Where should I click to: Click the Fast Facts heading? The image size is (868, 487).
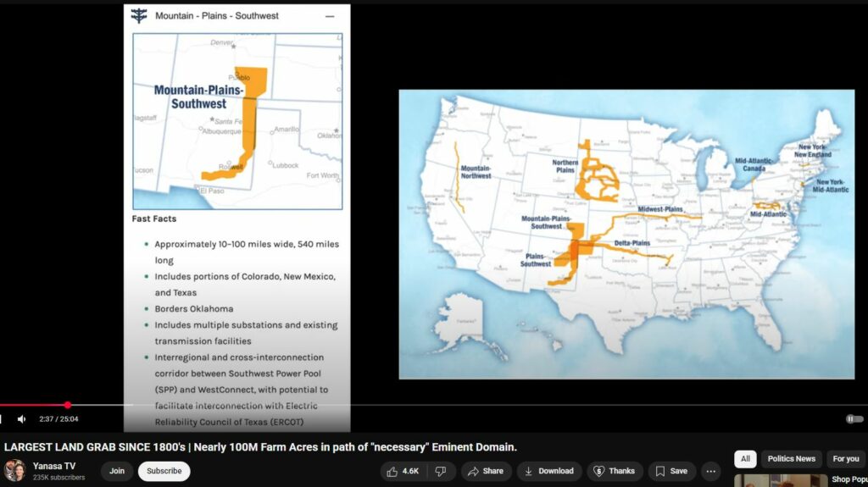point(154,219)
